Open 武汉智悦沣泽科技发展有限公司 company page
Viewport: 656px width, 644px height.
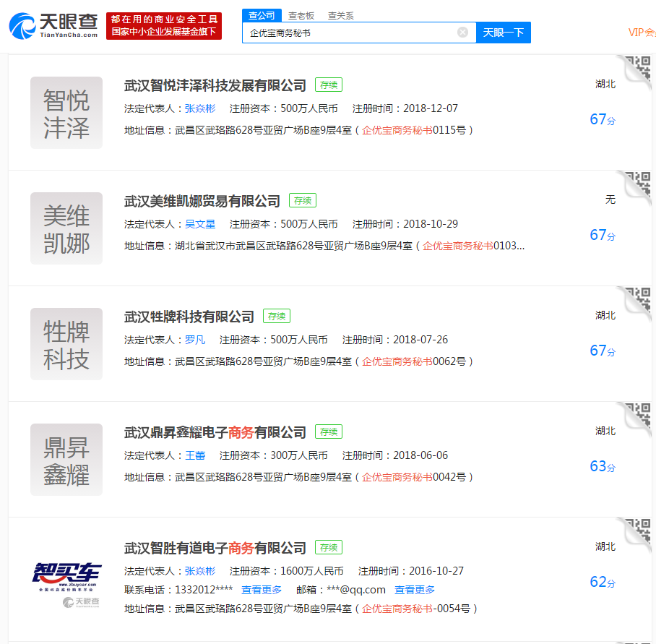tap(215, 85)
